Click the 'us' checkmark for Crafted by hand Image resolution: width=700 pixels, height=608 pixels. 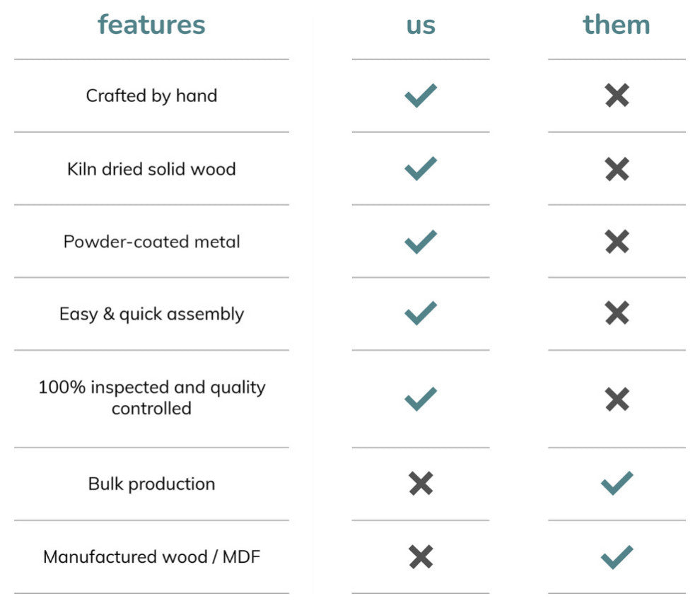point(421,95)
